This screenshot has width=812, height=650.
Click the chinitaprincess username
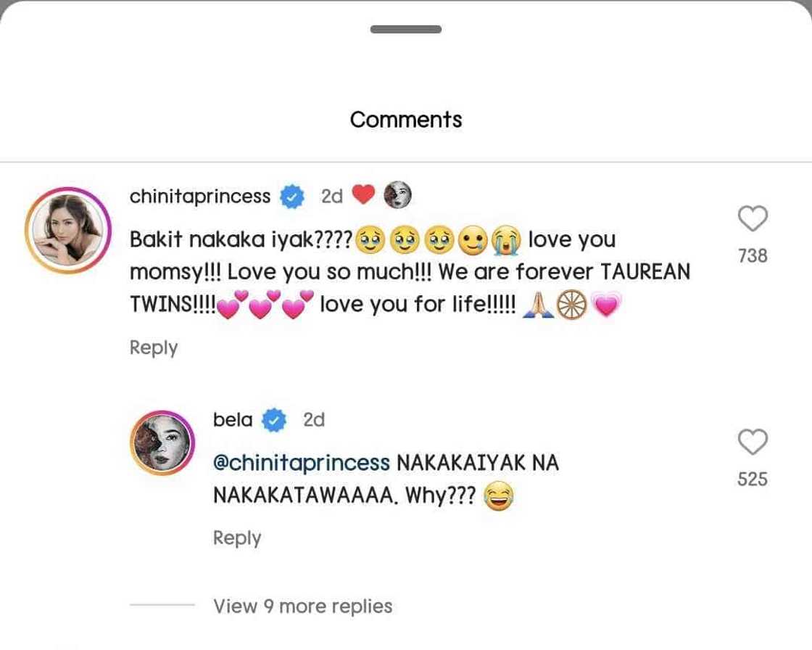199,196
